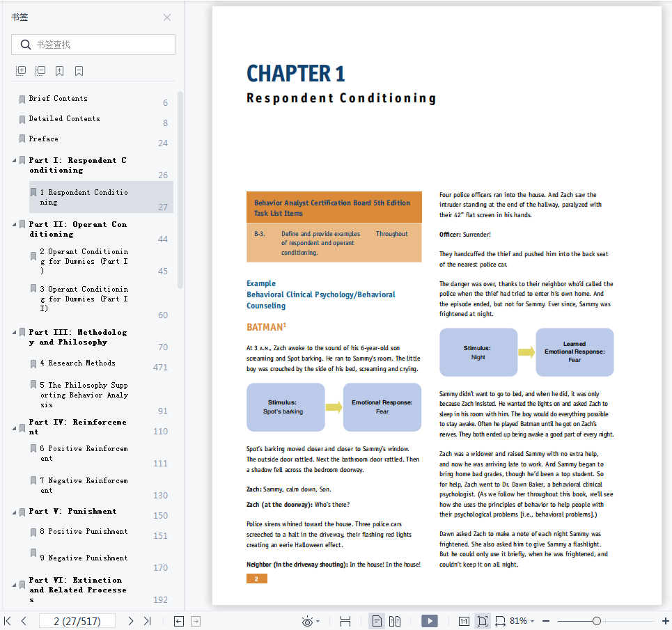Click the 'Stimulus: Spot's barking' diagram box
The width and height of the screenshot is (672, 630).
coord(286,407)
